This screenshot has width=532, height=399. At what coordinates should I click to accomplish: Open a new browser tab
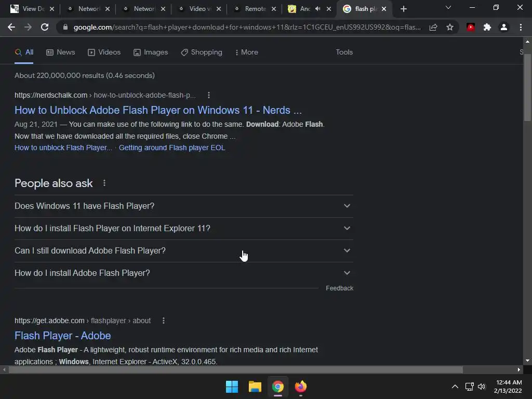click(403, 9)
